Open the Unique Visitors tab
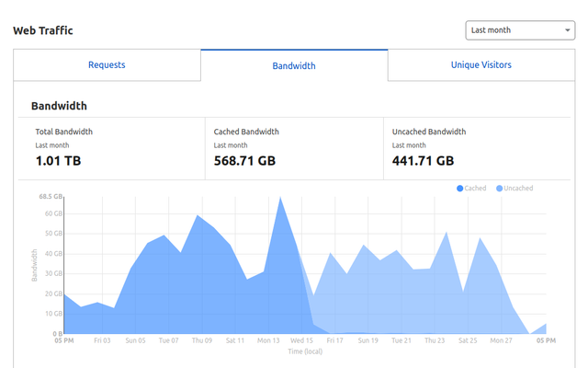 (x=481, y=65)
